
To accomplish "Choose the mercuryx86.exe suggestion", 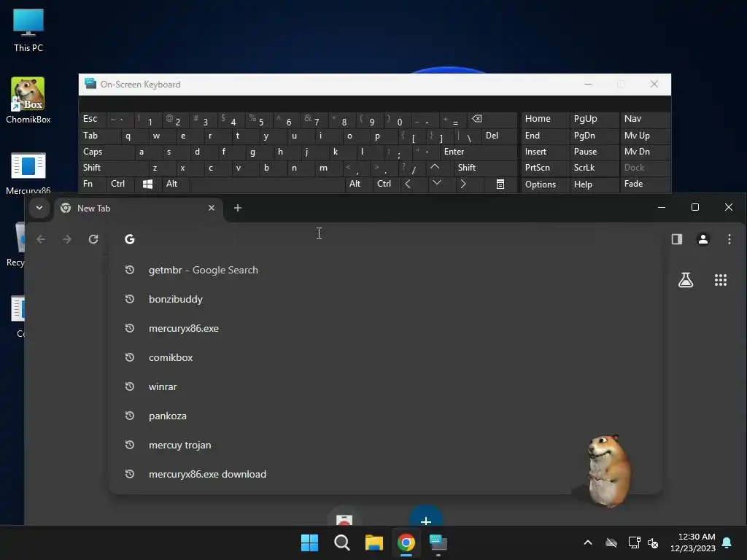I will 385,328.
